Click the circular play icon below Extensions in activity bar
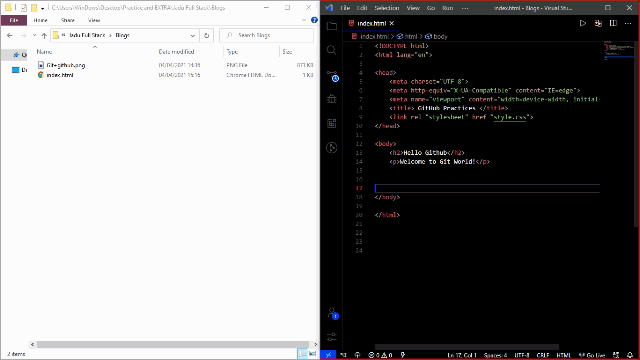This screenshot has width=640, height=360. pos(332,147)
